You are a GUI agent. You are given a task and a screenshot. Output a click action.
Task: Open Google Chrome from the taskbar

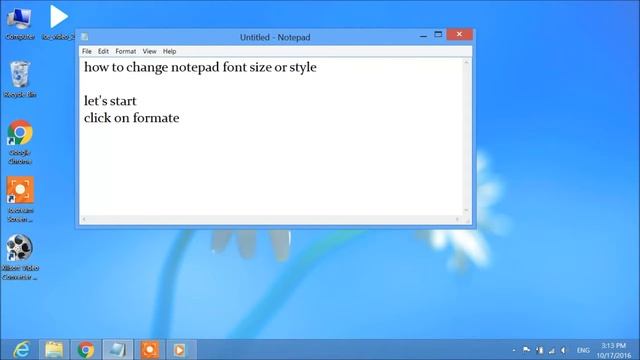[x=86, y=350]
